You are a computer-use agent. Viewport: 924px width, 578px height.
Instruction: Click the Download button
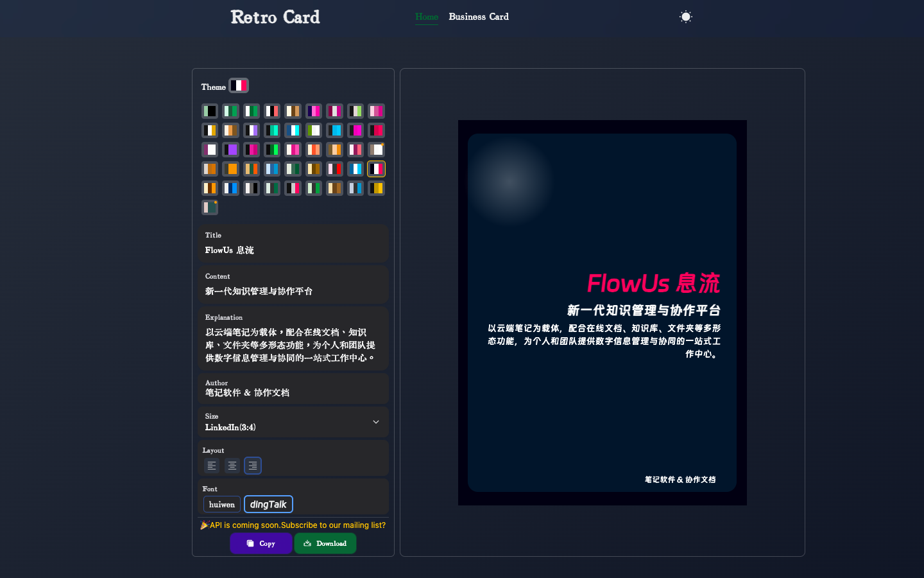click(x=325, y=543)
